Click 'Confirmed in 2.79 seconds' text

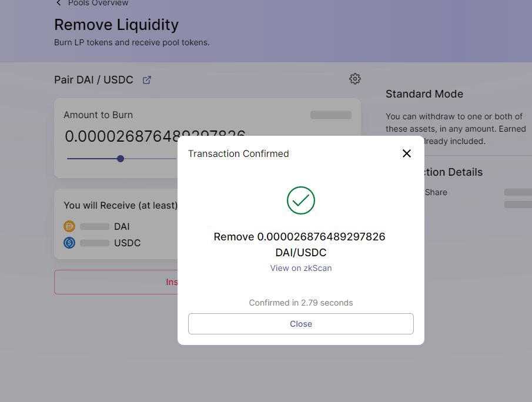pos(300,303)
